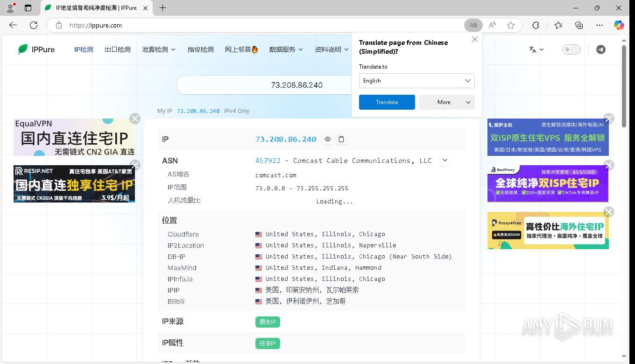Viewport: 635px width, 364px height.
Task: Open the Translate to English combo box
Action: [416, 81]
